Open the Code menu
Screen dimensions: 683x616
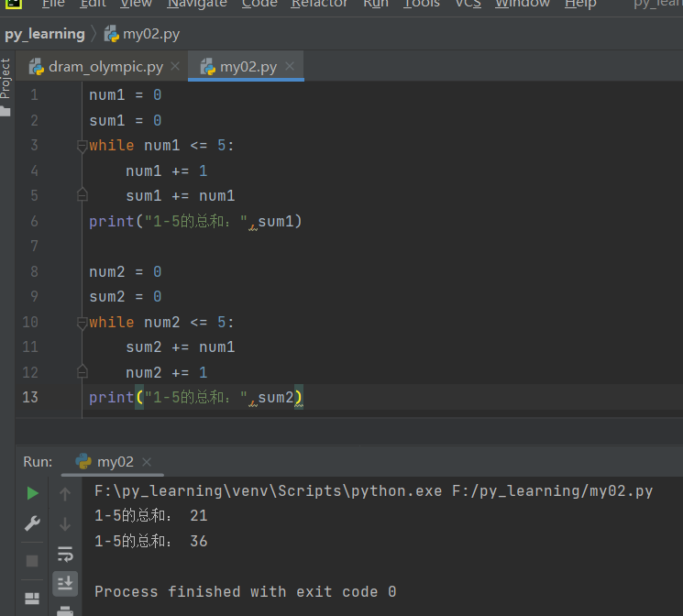(x=259, y=4)
